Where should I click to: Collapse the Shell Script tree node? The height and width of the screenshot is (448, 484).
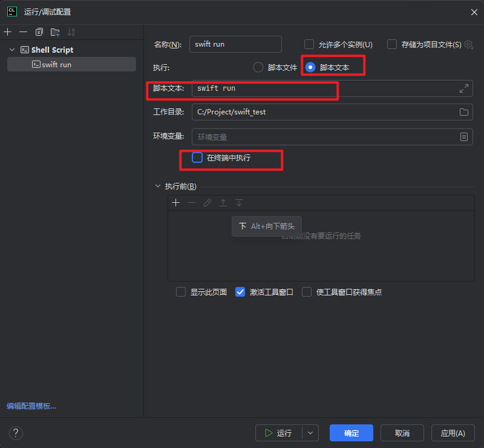12,49
